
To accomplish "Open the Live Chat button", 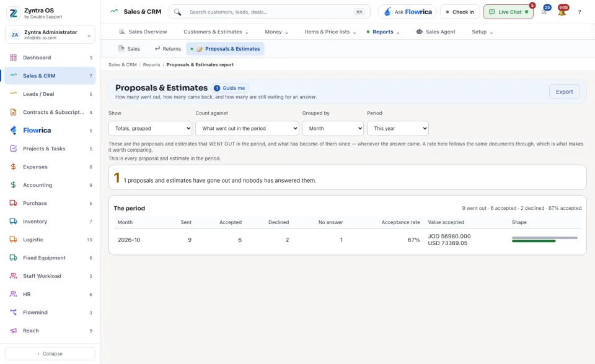I will pos(508,12).
